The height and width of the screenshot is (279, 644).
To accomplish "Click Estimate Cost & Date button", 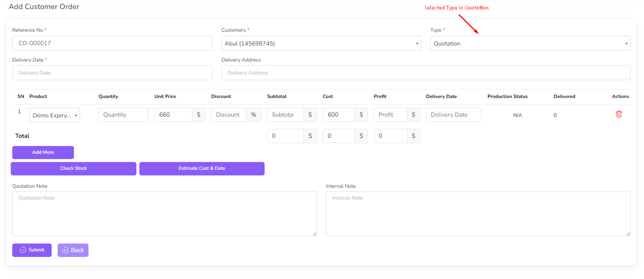I will click(x=202, y=169).
